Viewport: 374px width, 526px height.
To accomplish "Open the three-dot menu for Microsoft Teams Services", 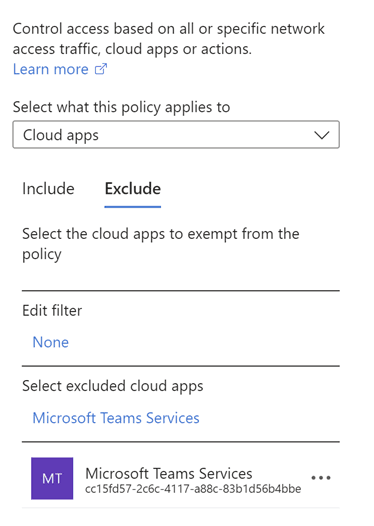I will click(x=321, y=478).
